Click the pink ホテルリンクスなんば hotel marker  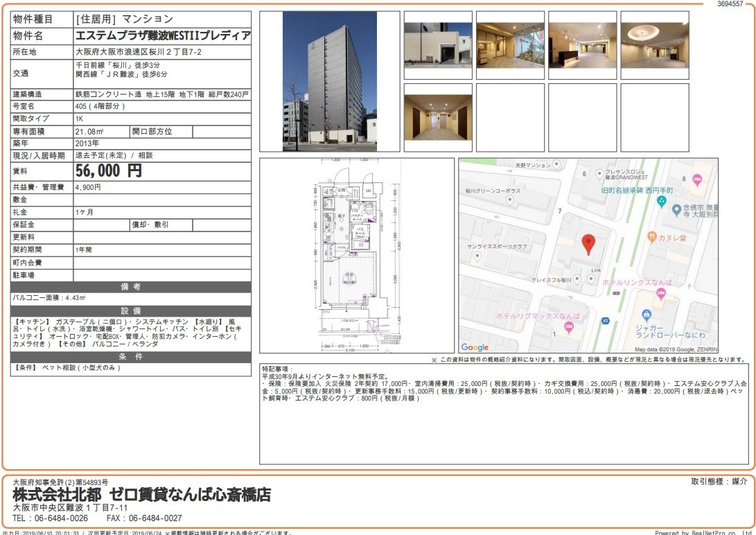point(662,294)
